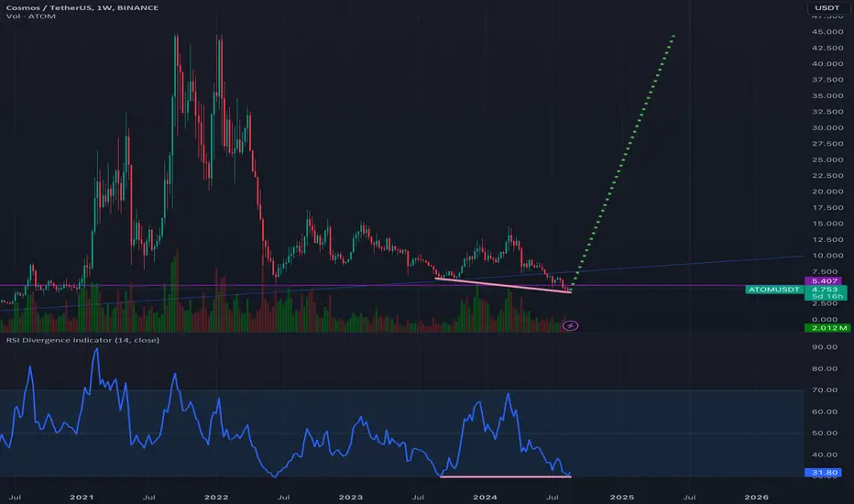Click the 2024 time axis label
This screenshot has height=504, width=854.
[x=486, y=498]
